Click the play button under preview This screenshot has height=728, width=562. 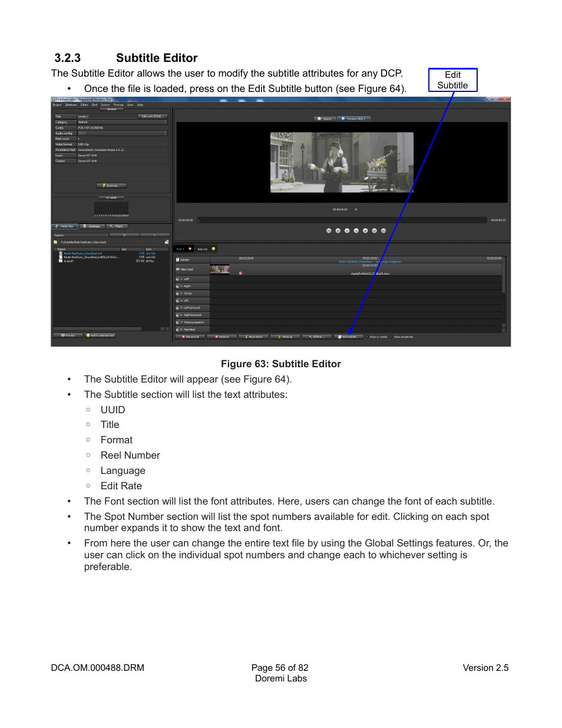[347, 230]
